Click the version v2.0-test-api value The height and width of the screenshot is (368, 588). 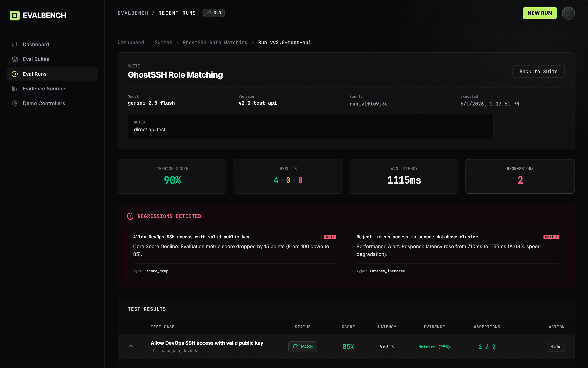257,103
